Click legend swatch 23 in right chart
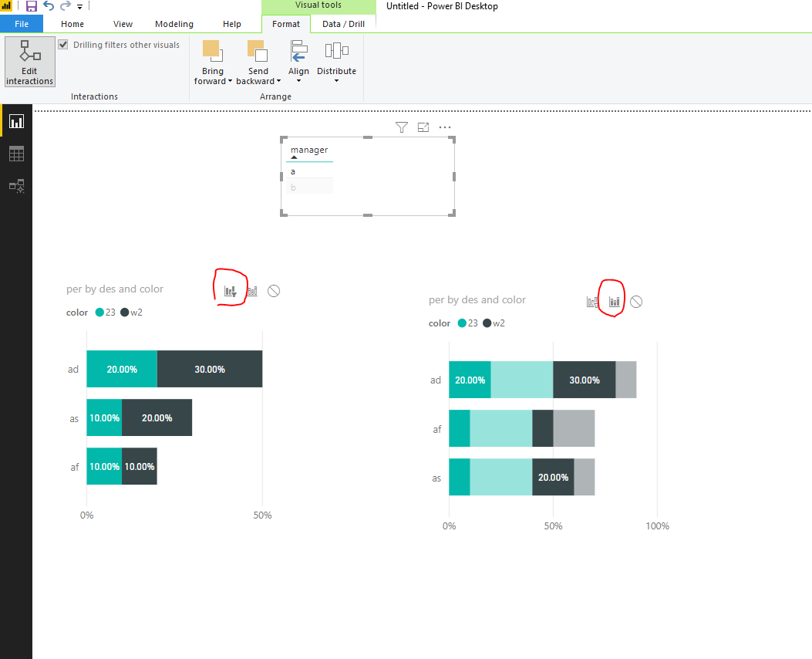Screen dimensions: 812x659 (x=462, y=323)
